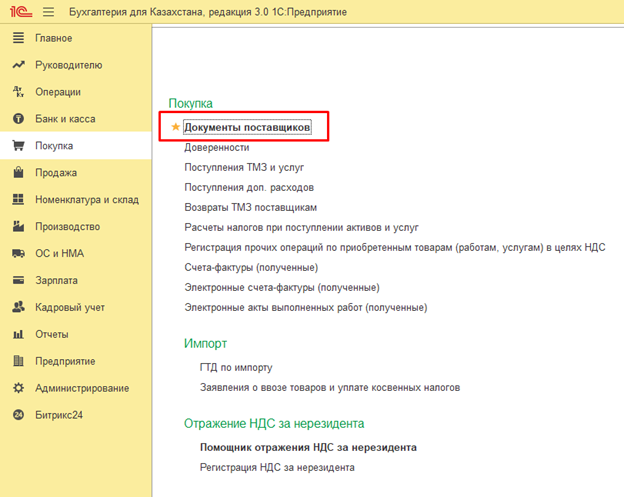
Task: Open the Отчеты section
Action: (x=52, y=334)
